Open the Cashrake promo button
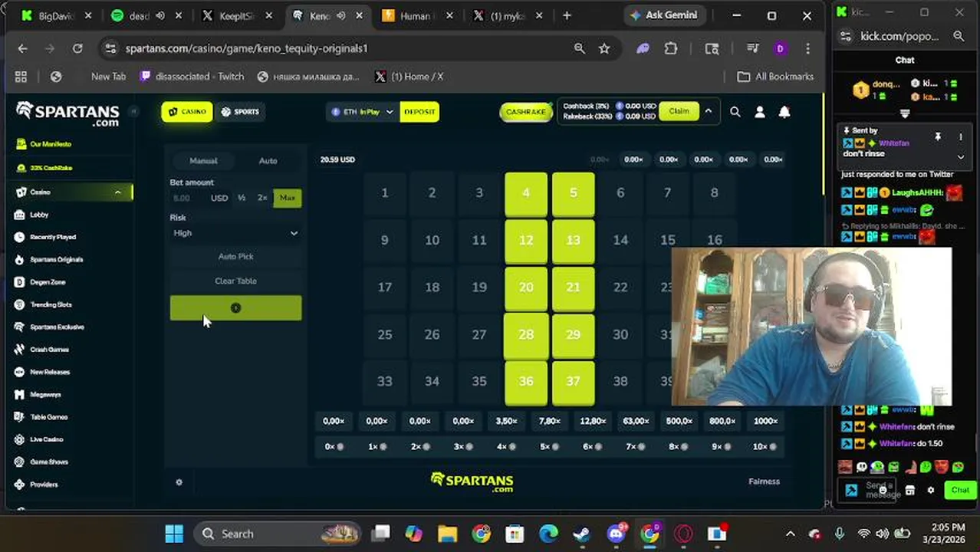The height and width of the screenshot is (552, 980). click(526, 112)
